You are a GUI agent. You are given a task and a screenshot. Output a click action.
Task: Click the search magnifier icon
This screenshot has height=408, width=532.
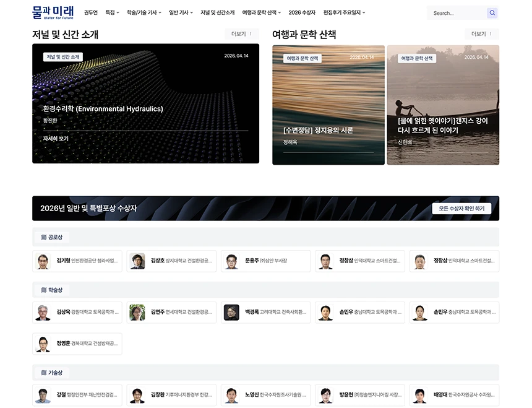click(x=492, y=13)
